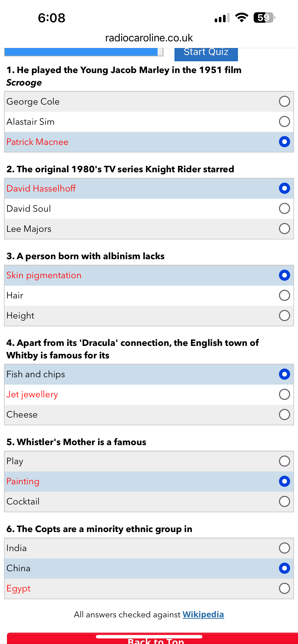Choose Alastair Sim as the answer
The height and width of the screenshot is (644, 298).
tap(284, 122)
